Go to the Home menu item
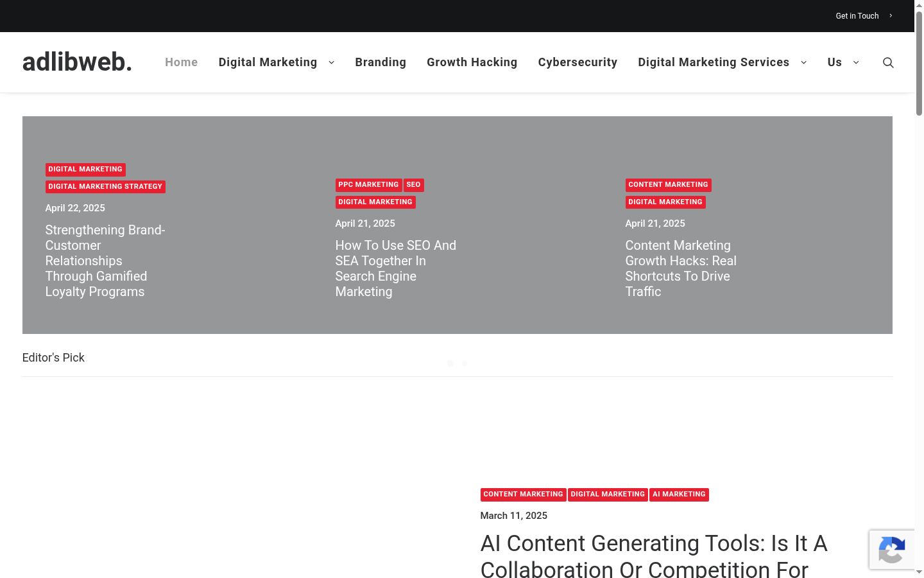 (x=181, y=62)
